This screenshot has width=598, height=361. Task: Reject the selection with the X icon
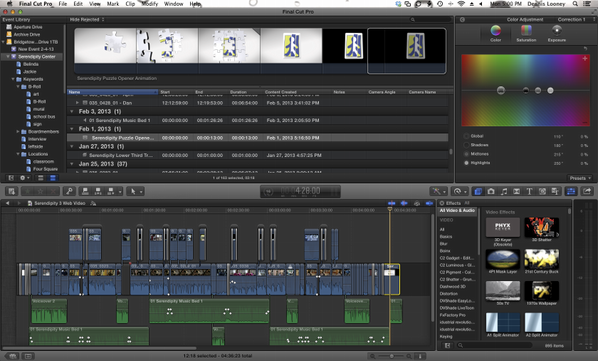53,191
